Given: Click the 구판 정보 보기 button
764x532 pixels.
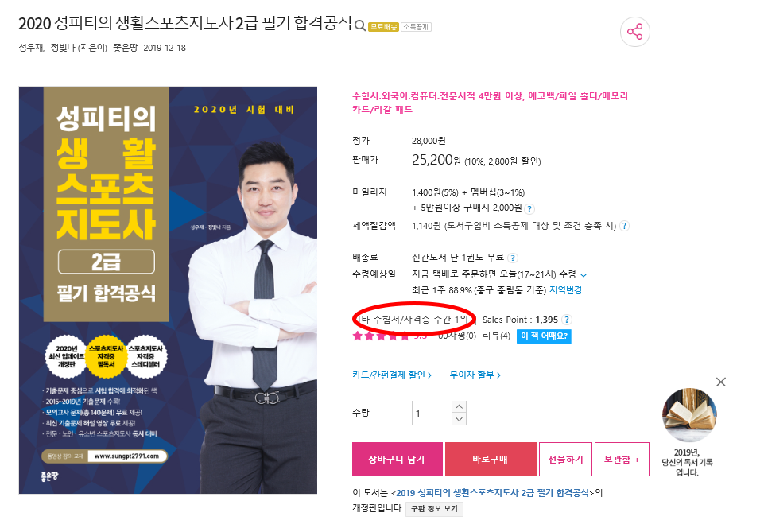Looking at the screenshot, I should 434,509.
